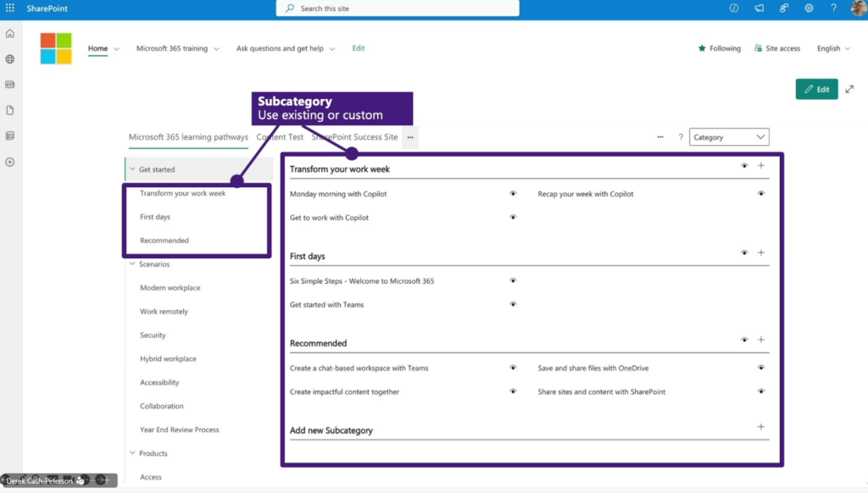This screenshot has width=868, height=493.
Task: Click the Create plus icon in rail
Action: tap(10, 162)
